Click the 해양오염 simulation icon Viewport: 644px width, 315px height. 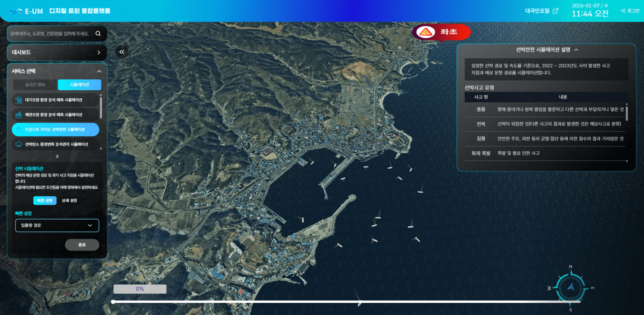pyautogui.click(x=19, y=115)
